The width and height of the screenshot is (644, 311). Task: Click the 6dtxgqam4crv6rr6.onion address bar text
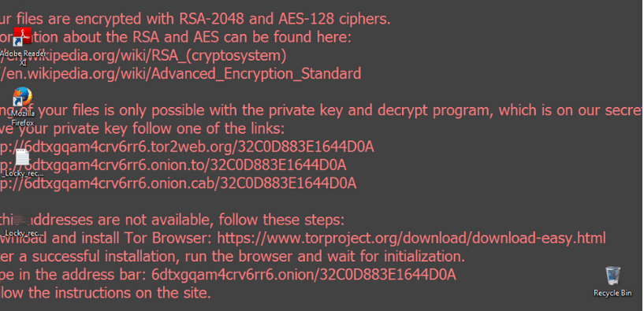(303, 275)
